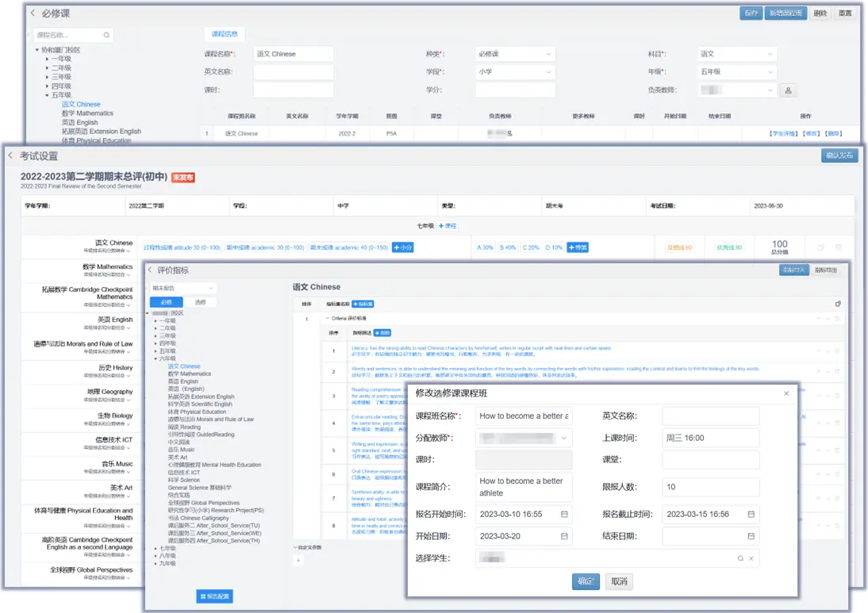Switch to the 选修 tab

tap(200, 302)
